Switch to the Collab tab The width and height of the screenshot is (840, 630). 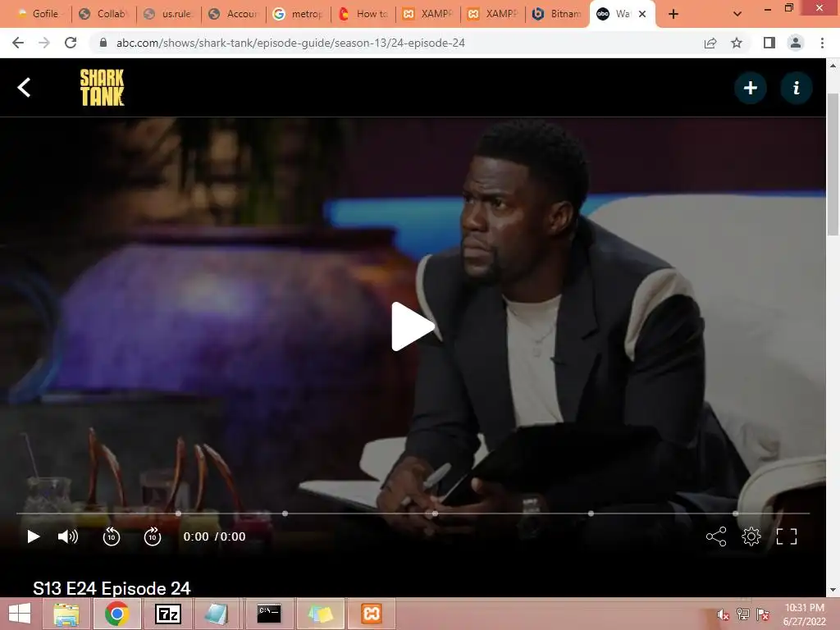coord(104,14)
